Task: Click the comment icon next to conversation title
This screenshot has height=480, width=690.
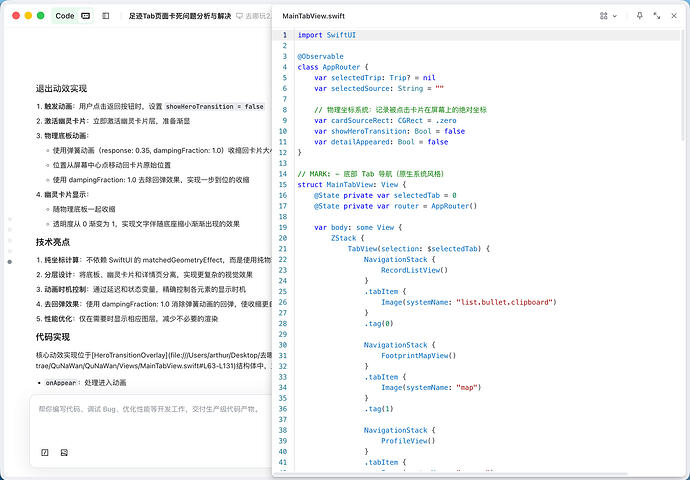Action: tap(251, 16)
